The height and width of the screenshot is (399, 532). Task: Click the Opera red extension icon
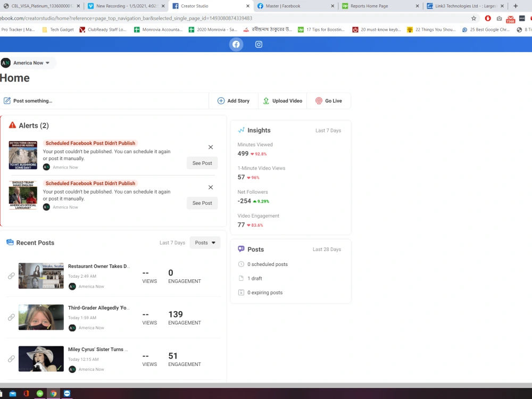click(488, 18)
